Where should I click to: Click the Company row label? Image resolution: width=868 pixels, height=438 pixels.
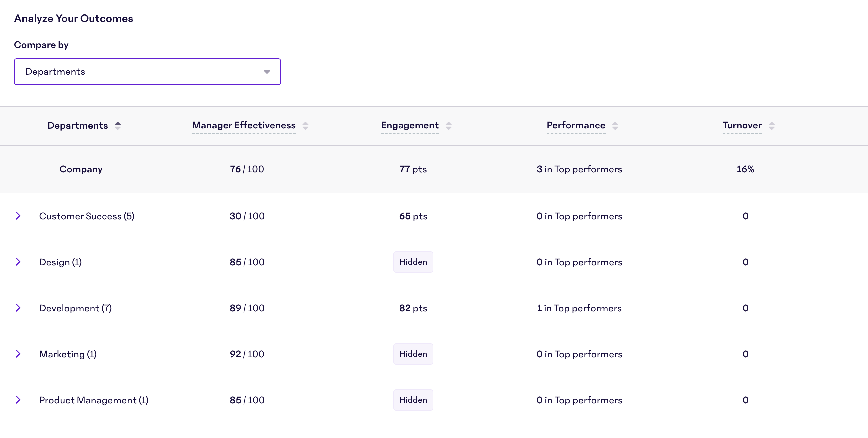[x=81, y=169]
